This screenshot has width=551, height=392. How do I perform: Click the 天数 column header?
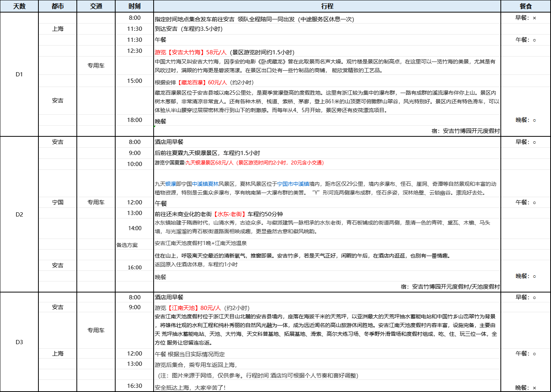point(19,6)
